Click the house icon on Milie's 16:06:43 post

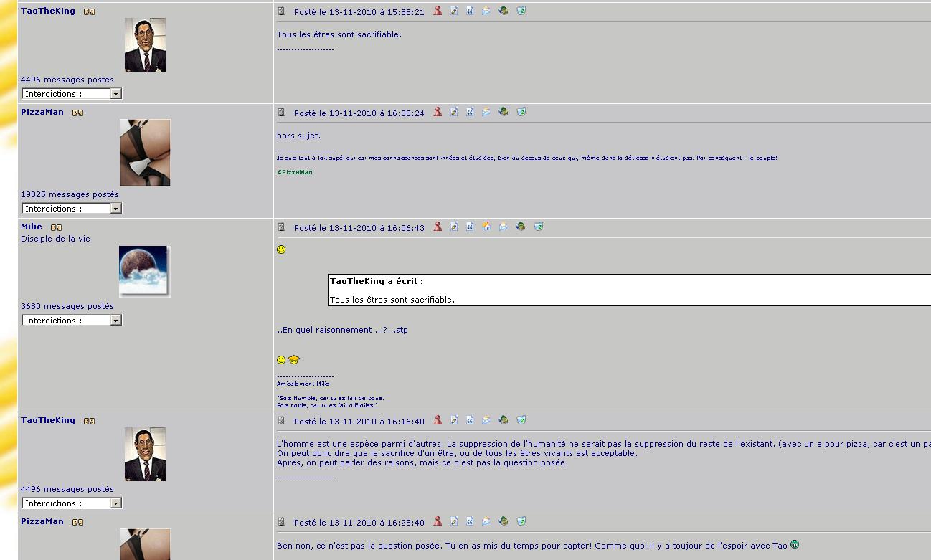point(486,227)
